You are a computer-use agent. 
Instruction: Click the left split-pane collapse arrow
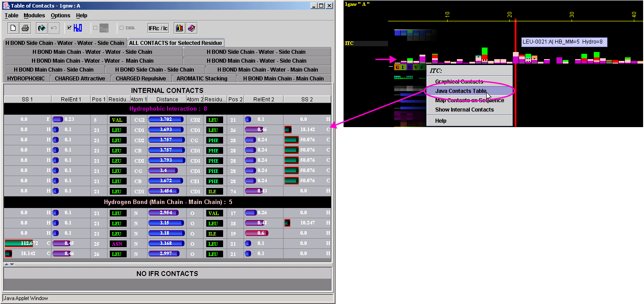7,264
